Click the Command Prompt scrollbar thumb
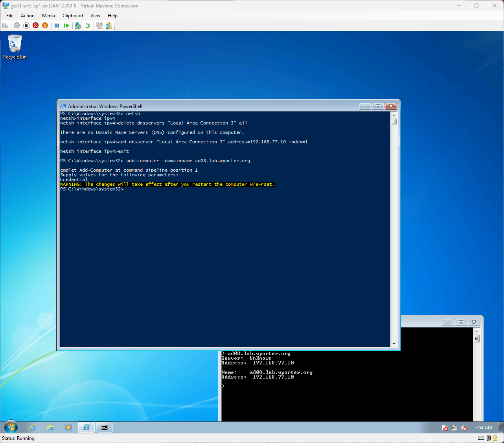 pos(477,339)
